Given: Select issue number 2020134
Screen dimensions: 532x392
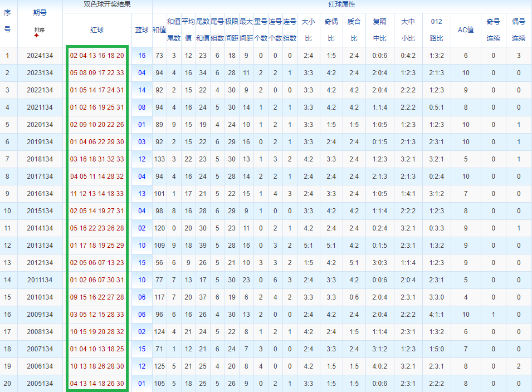Looking at the screenshot, I should pos(40,125).
